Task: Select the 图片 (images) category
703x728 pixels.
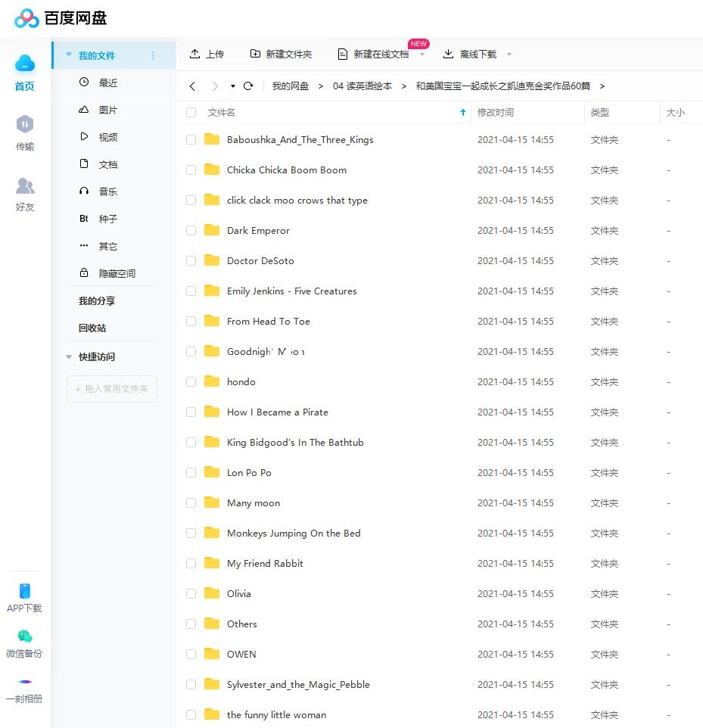Action: click(x=107, y=109)
